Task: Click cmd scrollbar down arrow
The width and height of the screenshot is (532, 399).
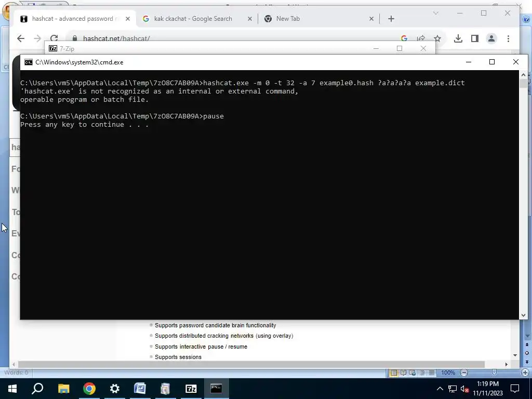Action: click(523, 315)
